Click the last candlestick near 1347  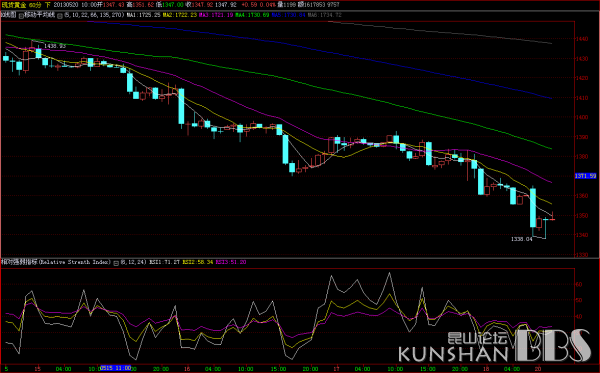[x=552, y=218]
